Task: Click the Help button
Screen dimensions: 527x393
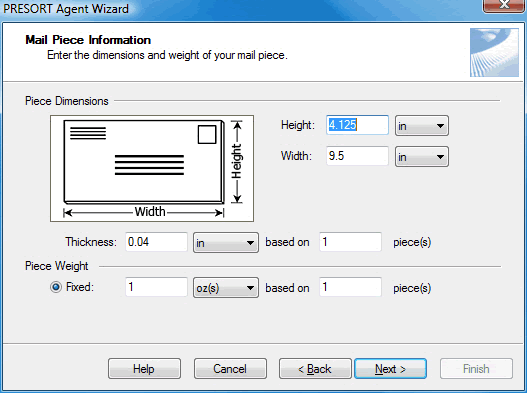Action: point(144,369)
